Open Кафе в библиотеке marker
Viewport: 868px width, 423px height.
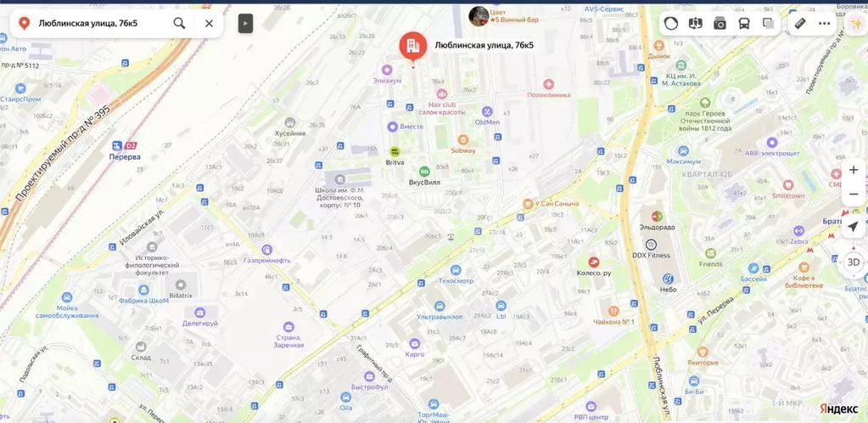804,268
